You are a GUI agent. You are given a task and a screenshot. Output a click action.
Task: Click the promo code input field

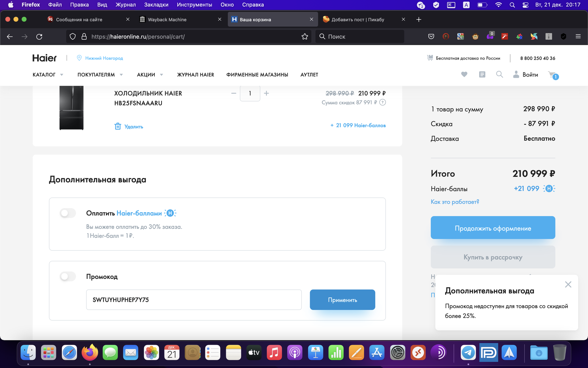[x=194, y=300]
